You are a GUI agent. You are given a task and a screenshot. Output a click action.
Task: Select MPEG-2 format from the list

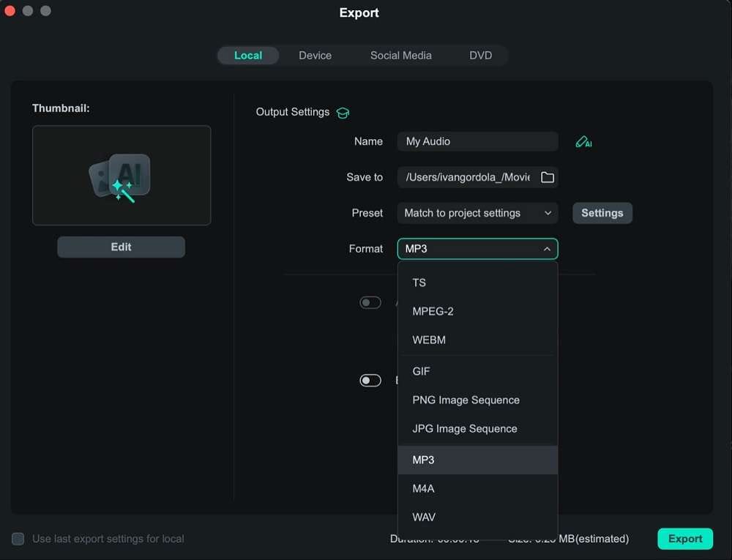coord(477,311)
